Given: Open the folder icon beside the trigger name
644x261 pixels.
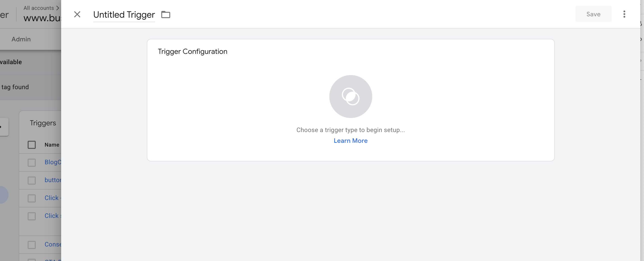Looking at the screenshot, I should point(166,15).
